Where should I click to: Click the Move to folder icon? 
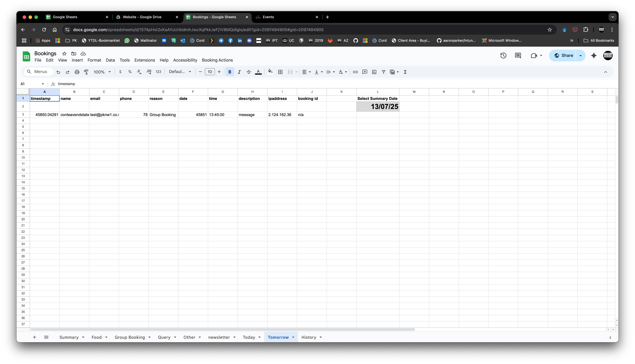click(74, 53)
